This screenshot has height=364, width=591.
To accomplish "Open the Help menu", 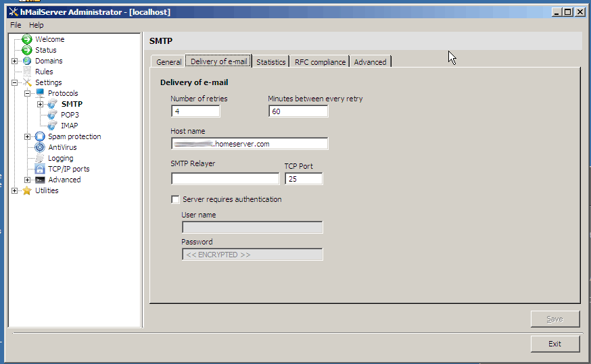I will (x=37, y=25).
